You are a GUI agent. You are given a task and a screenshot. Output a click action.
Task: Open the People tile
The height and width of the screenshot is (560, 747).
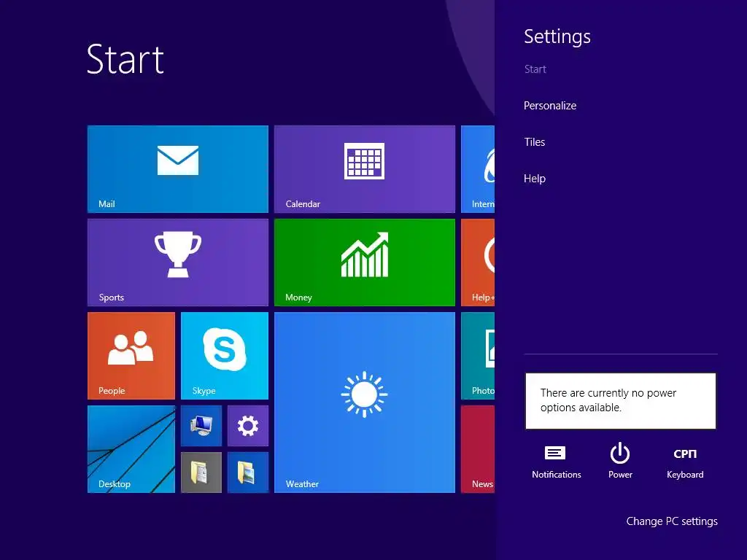point(131,356)
